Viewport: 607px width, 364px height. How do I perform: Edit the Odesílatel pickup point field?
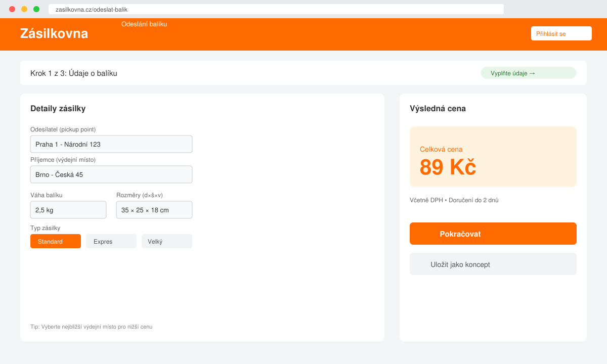tap(111, 144)
